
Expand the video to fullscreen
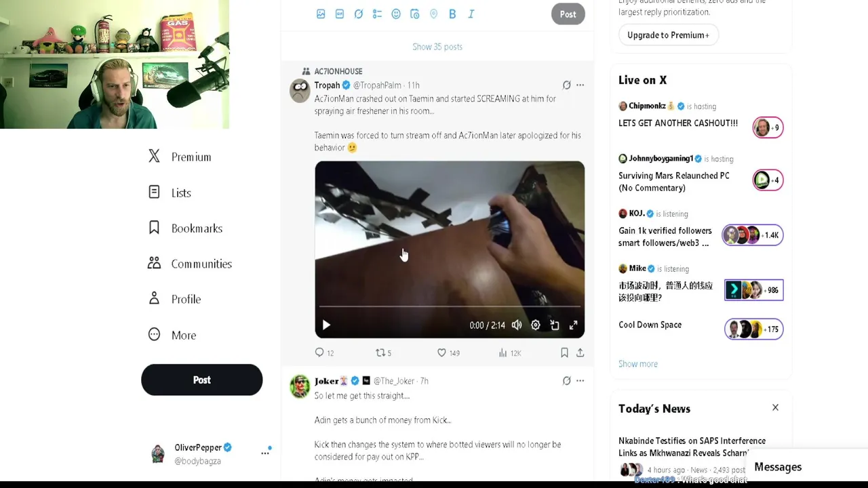click(x=574, y=325)
